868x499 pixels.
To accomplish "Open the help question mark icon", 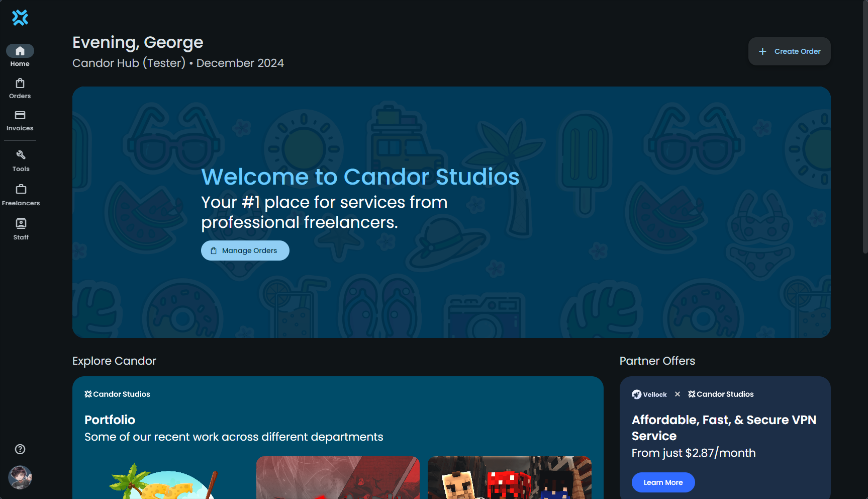I will (20, 449).
